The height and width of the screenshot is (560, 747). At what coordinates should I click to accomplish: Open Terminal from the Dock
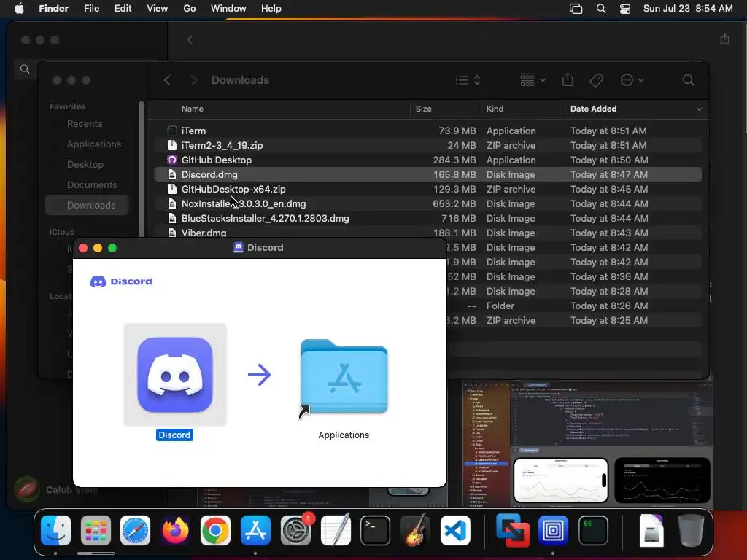click(x=376, y=531)
